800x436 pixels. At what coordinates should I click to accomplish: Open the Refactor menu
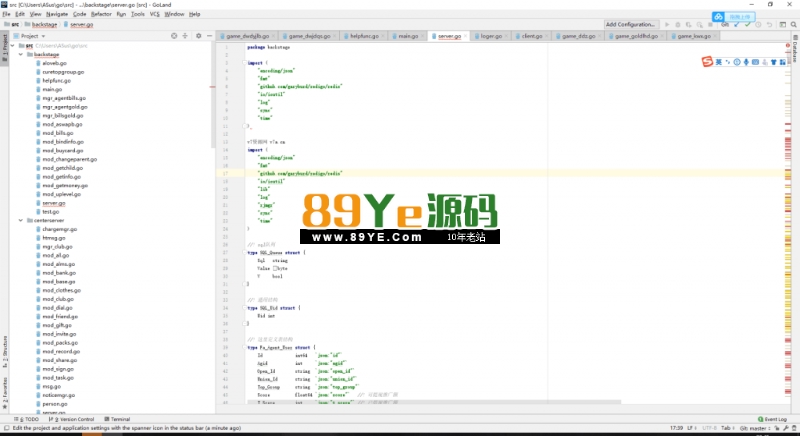point(101,14)
